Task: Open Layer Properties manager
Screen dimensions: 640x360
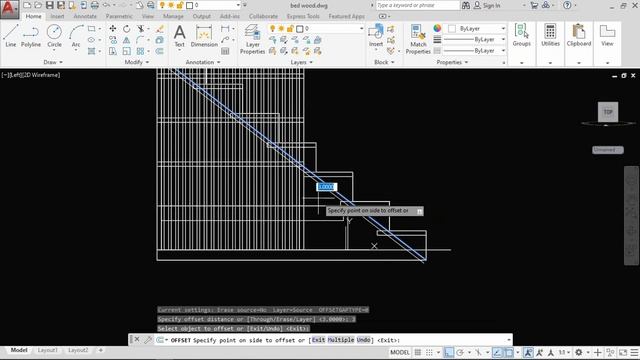Action: pyautogui.click(x=252, y=39)
